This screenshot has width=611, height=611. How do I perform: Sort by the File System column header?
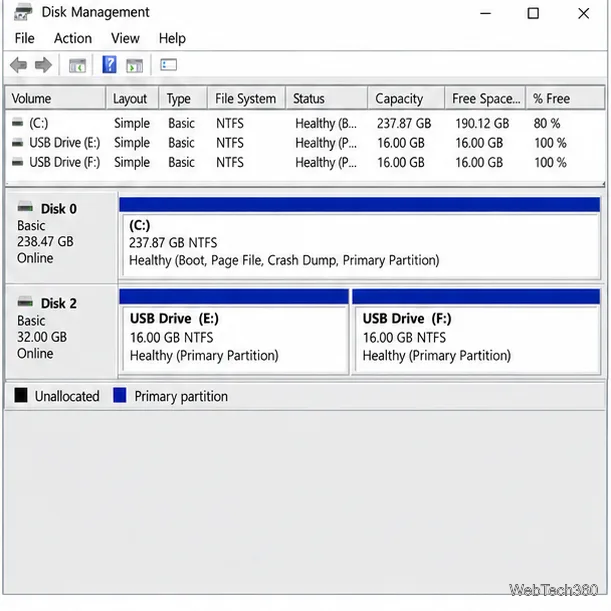[246, 98]
